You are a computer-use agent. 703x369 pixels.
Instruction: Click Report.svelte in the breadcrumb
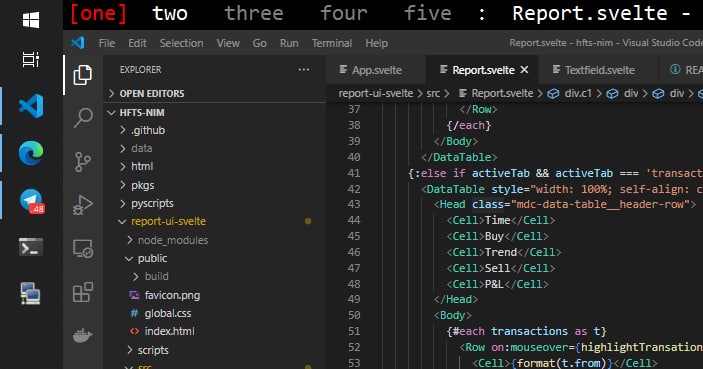coord(502,93)
